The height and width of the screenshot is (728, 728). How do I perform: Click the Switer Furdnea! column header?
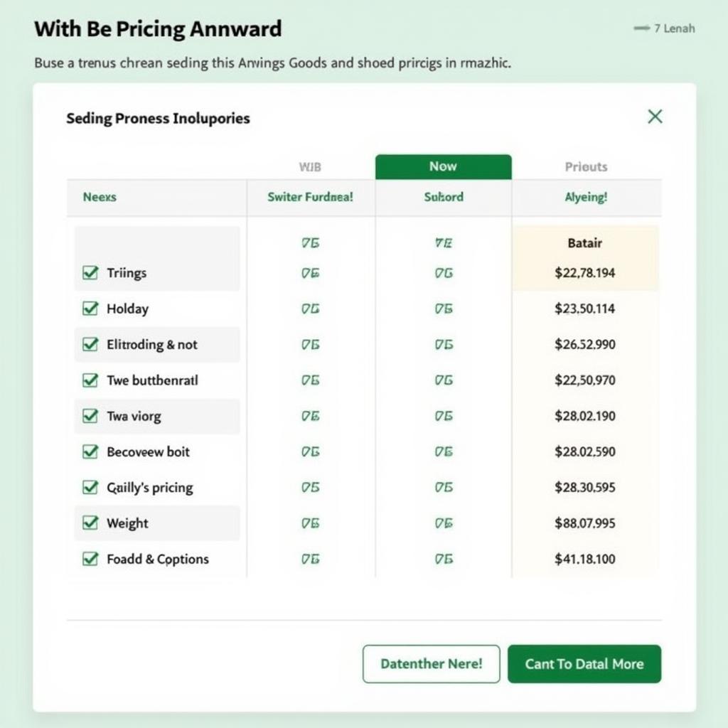(310, 198)
